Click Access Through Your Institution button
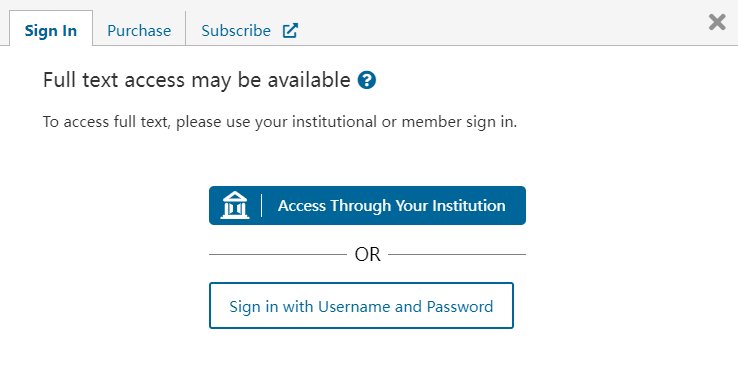The width and height of the screenshot is (738, 375). click(367, 206)
